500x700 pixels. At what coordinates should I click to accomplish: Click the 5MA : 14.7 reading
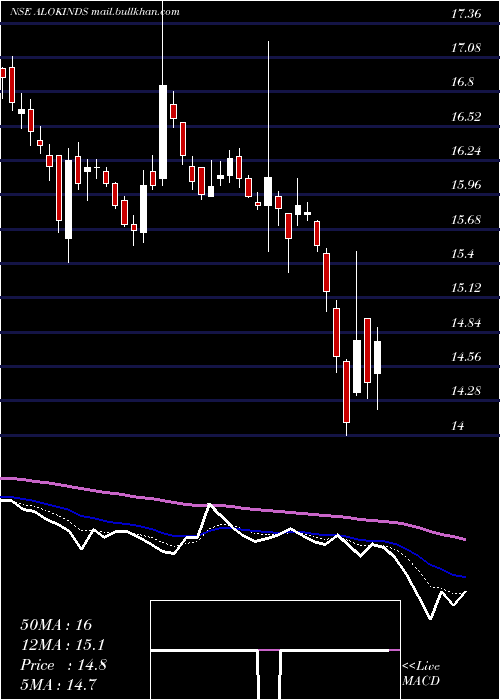(x=59, y=685)
